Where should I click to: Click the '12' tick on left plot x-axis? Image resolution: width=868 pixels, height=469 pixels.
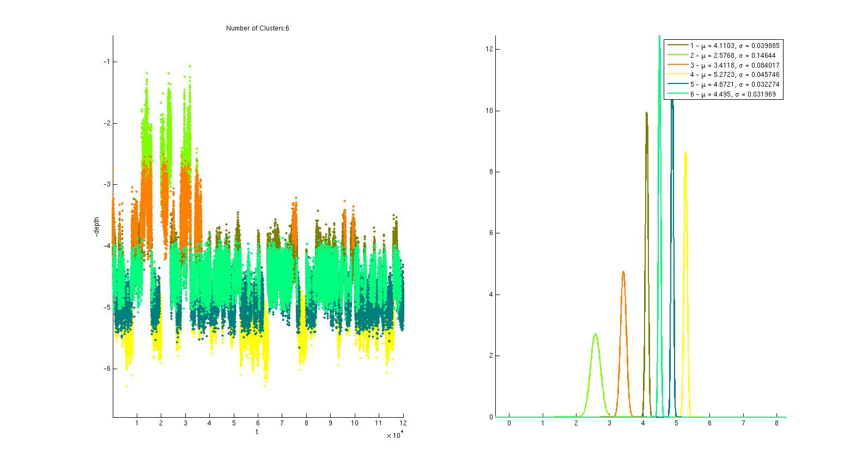pyautogui.click(x=403, y=423)
